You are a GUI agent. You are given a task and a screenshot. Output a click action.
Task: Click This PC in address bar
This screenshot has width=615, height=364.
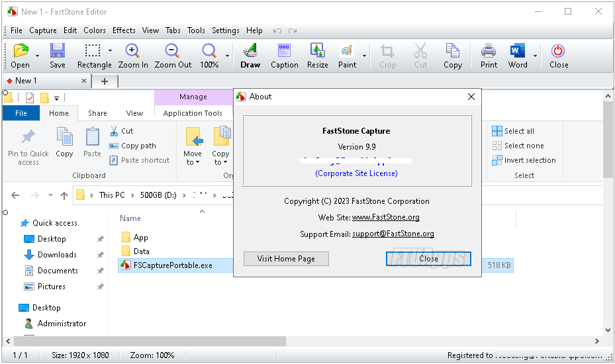112,195
